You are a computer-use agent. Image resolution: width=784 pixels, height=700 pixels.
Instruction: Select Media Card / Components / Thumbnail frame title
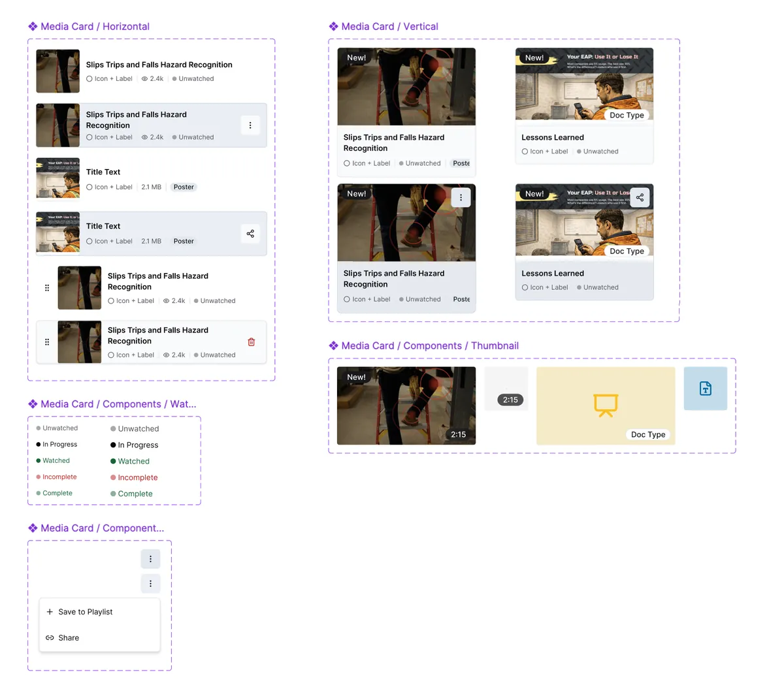pos(430,346)
